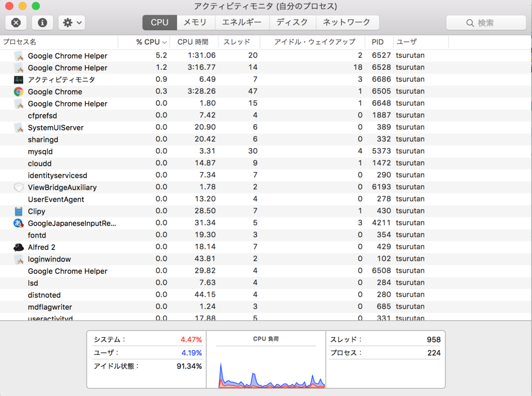532x396 pixels.
Task: Sort by the CPU 時間 column header
Action: coord(193,42)
